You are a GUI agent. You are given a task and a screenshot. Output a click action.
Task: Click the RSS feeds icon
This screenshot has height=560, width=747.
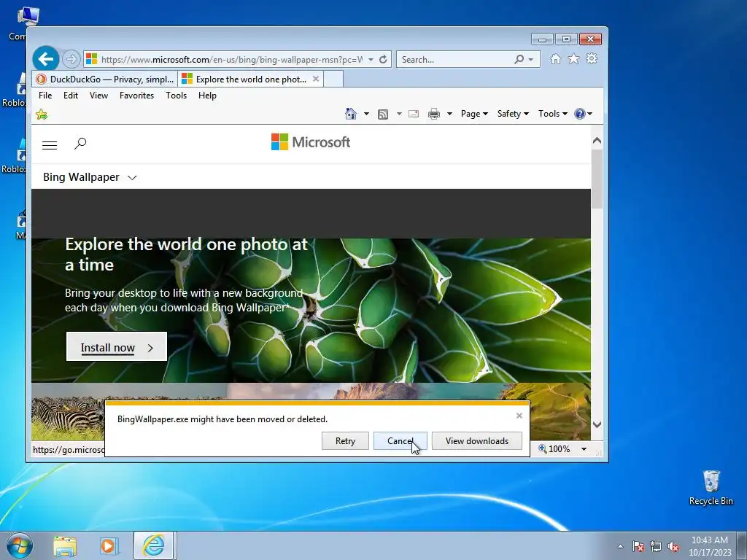[x=382, y=114]
